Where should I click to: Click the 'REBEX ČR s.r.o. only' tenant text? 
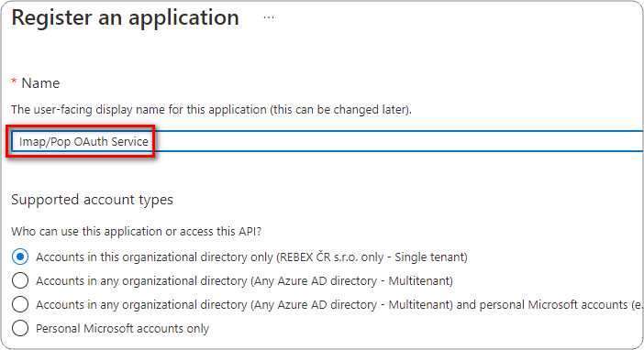click(x=330, y=257)
